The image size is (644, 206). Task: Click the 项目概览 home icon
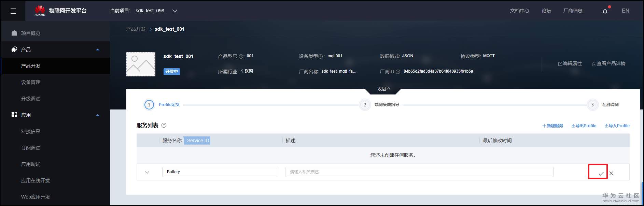[14, 33]
